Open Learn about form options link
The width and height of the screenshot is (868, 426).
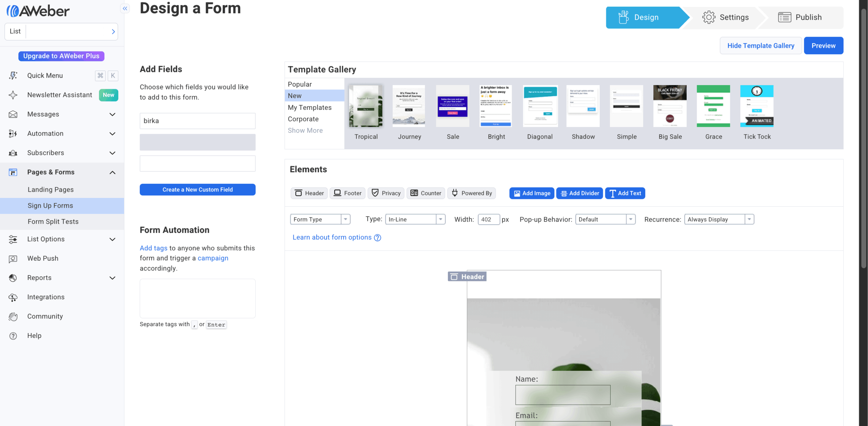pyautogui.click(x=332, y=238)
